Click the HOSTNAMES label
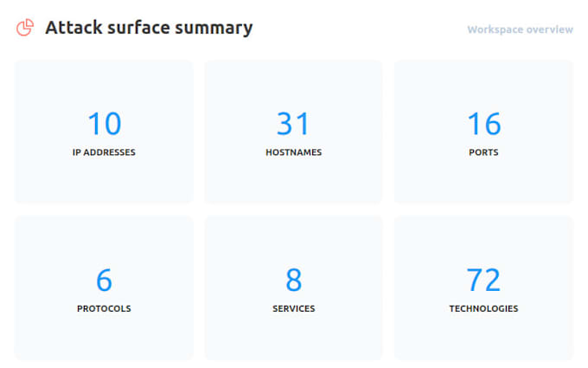This screenshot has width=588, height=368. [x=294, y=152]
